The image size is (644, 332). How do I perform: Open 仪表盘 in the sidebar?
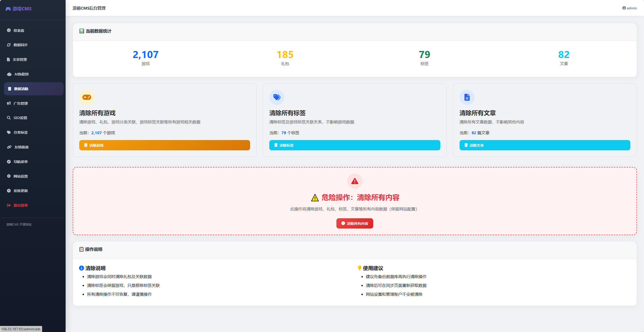34,31
